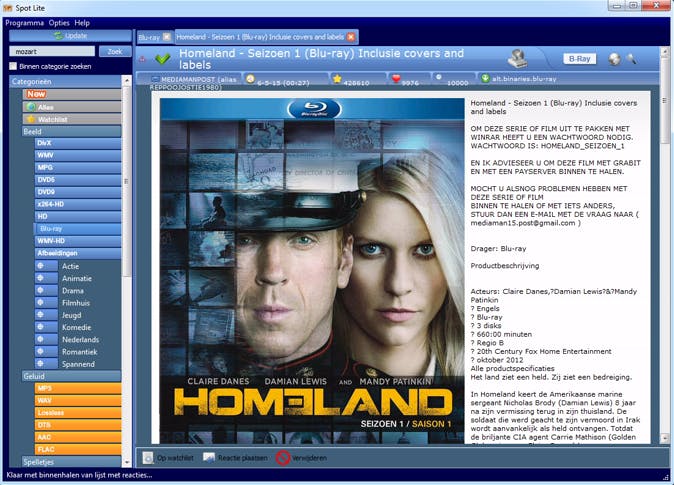
Task: Click the green newsgroup icon by alt.binaries.blu-ray
Action: click(485, 78)
